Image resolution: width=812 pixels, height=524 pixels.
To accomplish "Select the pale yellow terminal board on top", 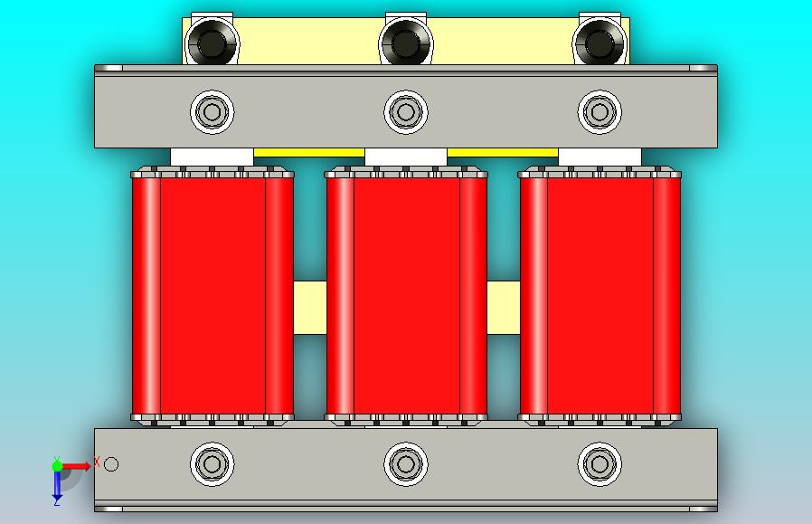I will pyautogui.click(x=308, y=42).
